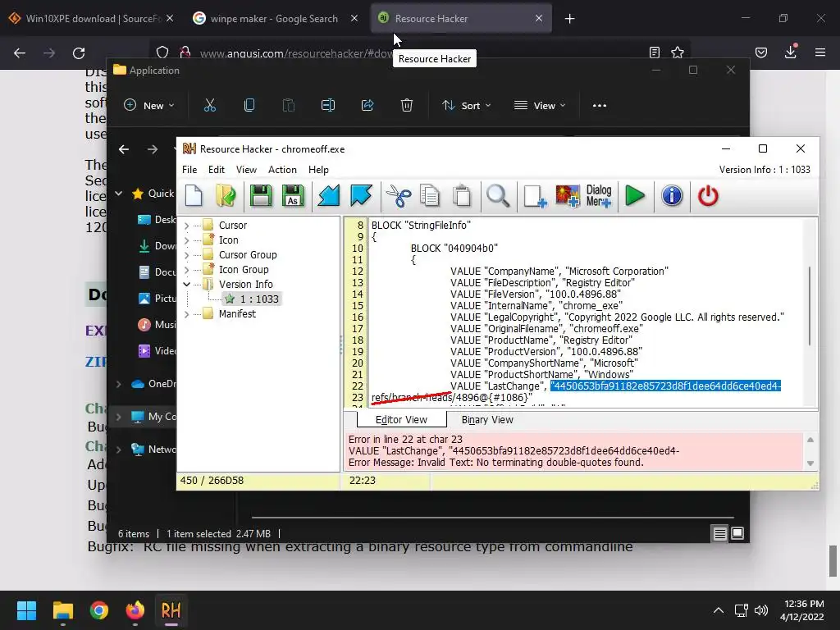Open the Edit menu
Viewport: 840px width, 630px height.
pos(217,170)
